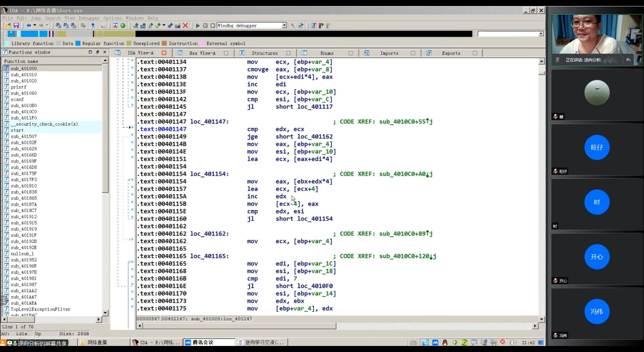
Task: Open the Debugger menu
Action: [x=89, y=18]
